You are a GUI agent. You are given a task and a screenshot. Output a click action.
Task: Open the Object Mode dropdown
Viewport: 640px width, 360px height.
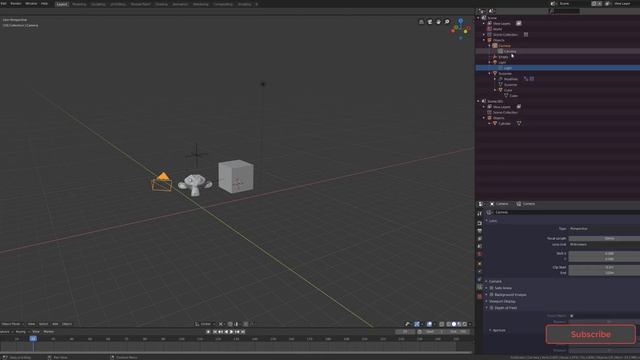(x=12, y=324)
